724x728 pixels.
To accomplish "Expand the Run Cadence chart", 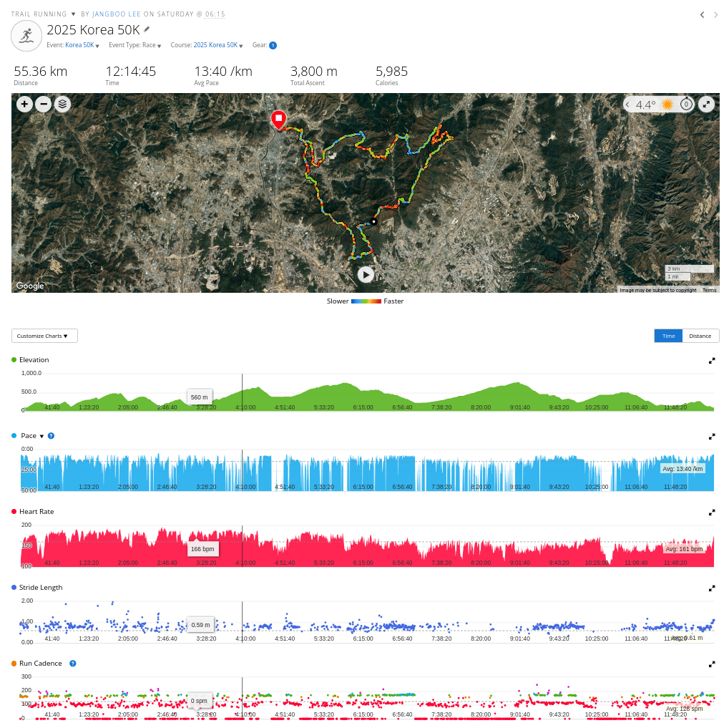I will pyautogui.click(x=712, y=664).
